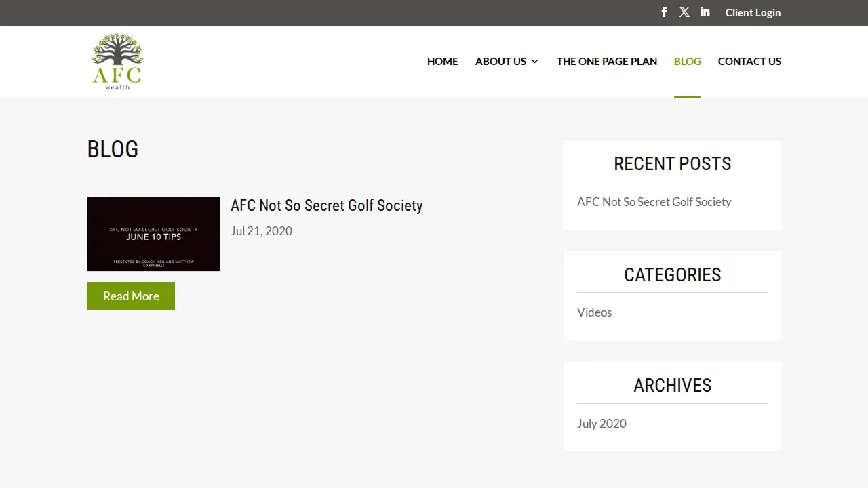Open the AFC Not So Secret Golf Society post title

326,205
